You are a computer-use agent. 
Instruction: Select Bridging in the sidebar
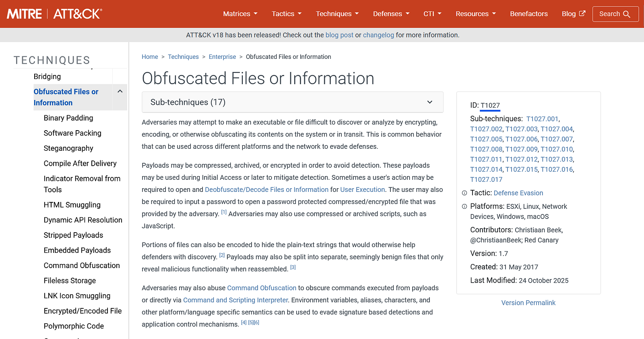point(47,77)
